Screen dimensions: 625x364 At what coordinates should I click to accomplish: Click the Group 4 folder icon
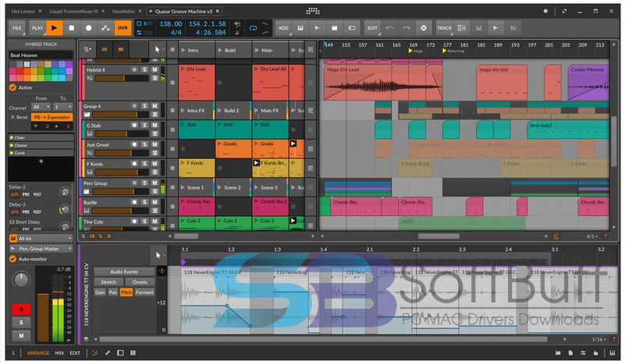tap(87, 115)
